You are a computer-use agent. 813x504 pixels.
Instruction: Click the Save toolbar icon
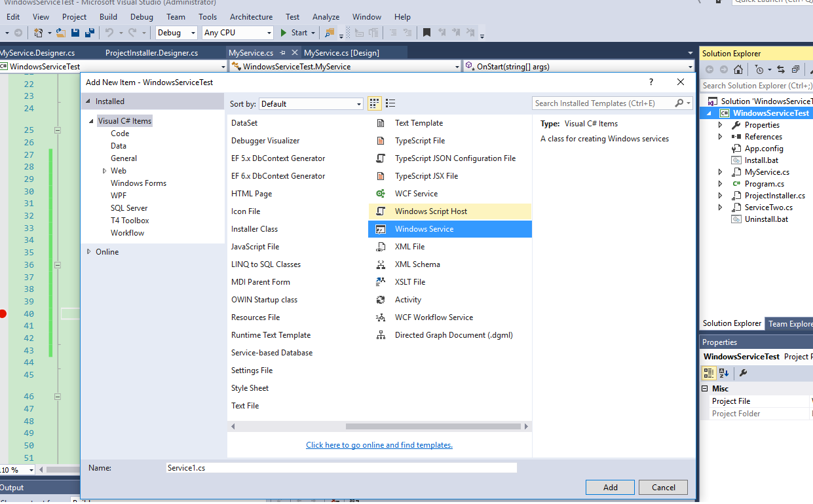click(75, 33)
